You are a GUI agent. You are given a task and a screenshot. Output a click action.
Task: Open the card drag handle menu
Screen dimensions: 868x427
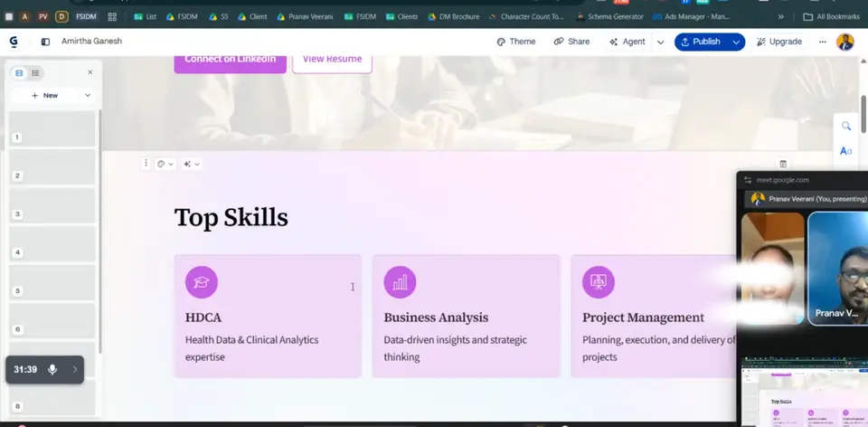click(146, 164)
